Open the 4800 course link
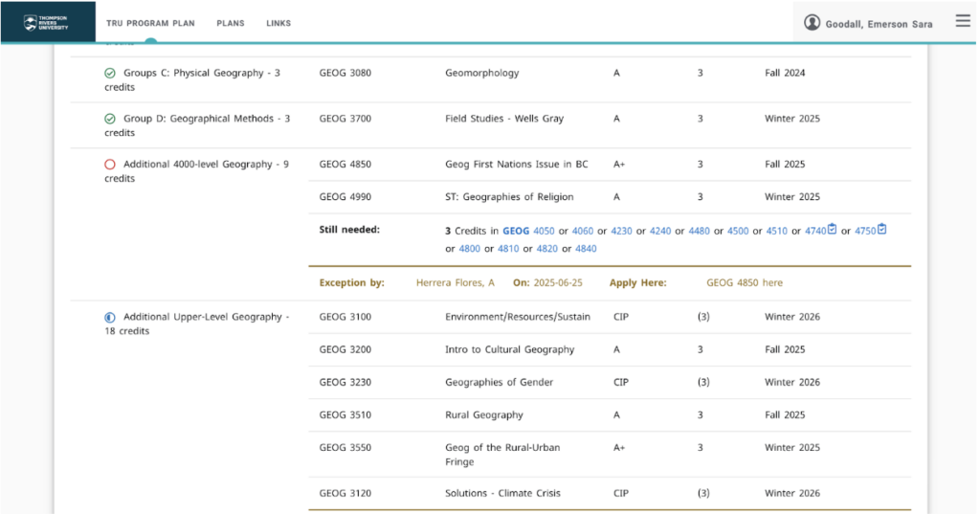Image resolution: width=980 pixels, height=514 pixels. pyautogui.click(x=469, y=249)
